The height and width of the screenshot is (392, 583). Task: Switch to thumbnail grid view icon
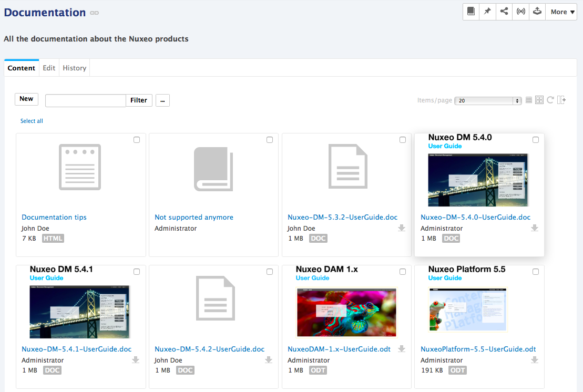[539, 100]
